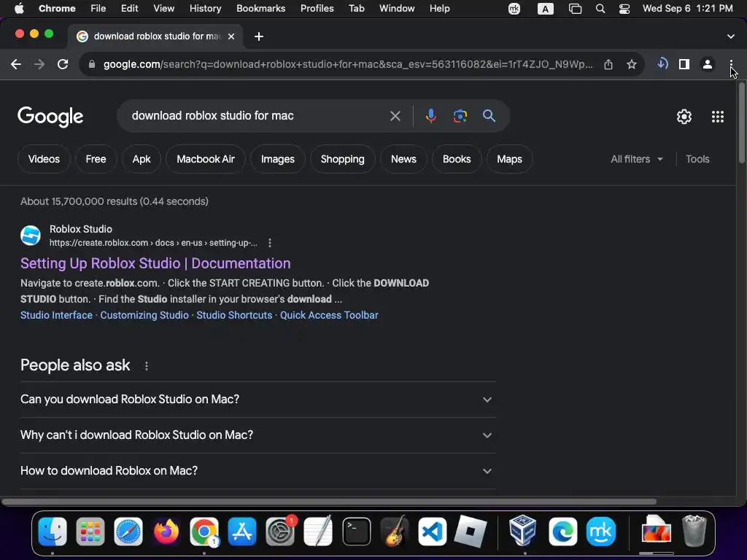Open the All filters dropdown
This screenshot has height=560, width=747.
(637, 159)
